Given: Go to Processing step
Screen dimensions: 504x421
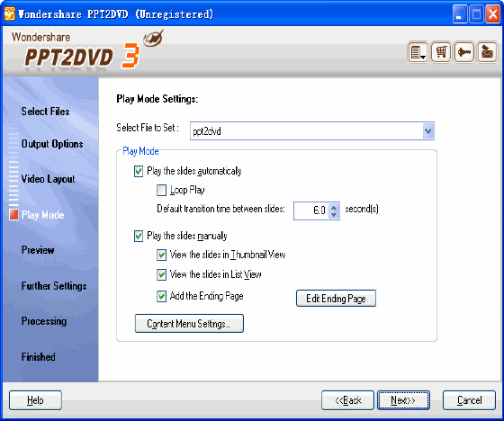Looking at the screenshot, I should pyautogui.click(x=44, y=321).
